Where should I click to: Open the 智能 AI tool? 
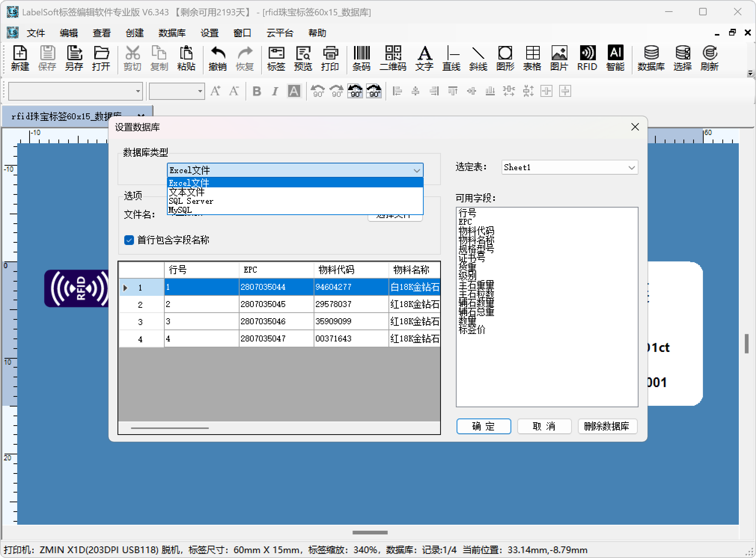pos(616,58)
